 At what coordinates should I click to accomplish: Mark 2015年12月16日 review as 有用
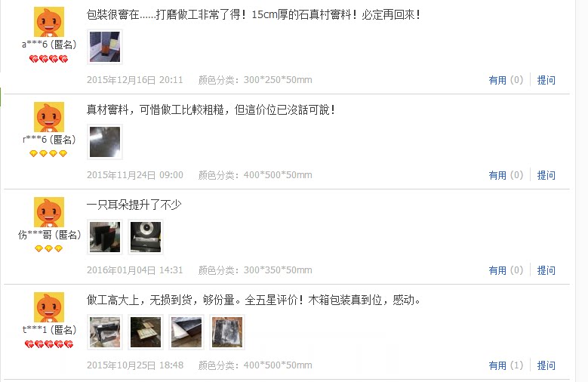pos(506,80)
